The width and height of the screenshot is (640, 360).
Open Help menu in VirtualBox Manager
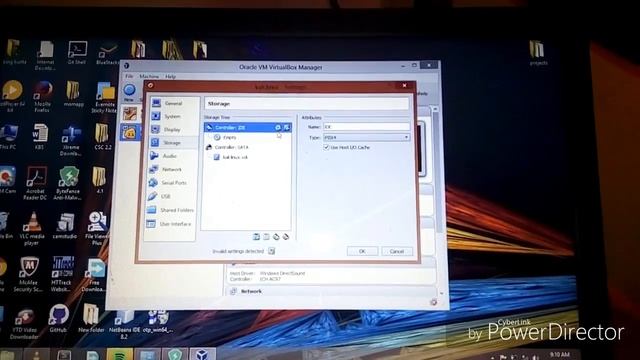(x=170, y=76)
